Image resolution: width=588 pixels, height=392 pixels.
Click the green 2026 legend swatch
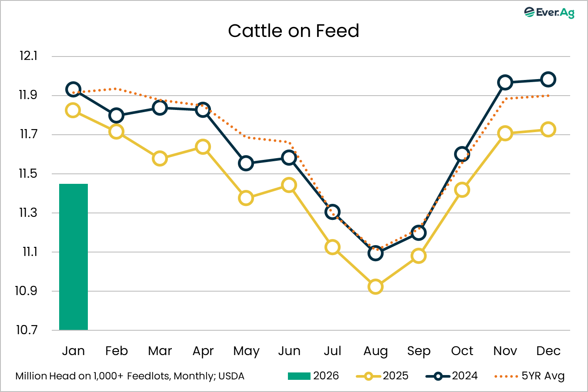point(299,376)
